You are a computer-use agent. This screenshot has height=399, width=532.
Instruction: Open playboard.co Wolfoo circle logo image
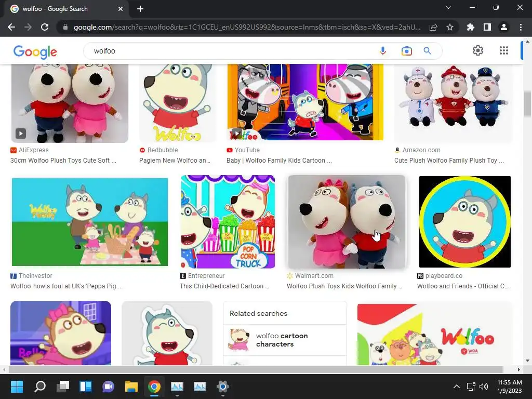[465, 222]
